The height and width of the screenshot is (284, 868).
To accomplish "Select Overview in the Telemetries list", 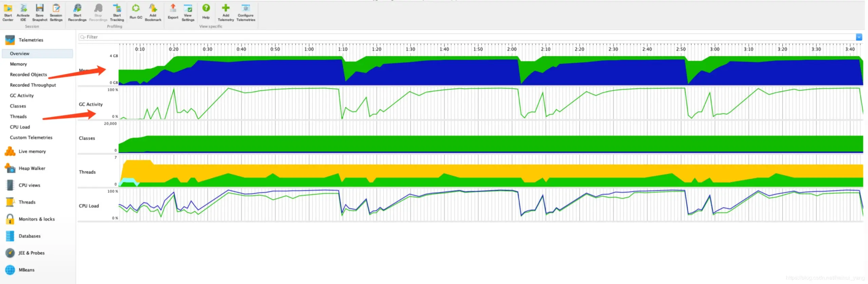I will (x=37, y=54).
